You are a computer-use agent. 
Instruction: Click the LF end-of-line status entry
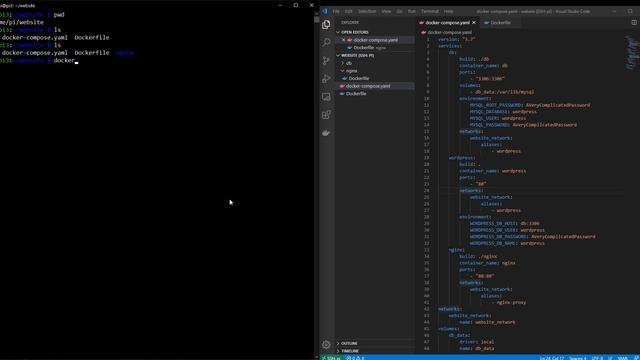610,358
